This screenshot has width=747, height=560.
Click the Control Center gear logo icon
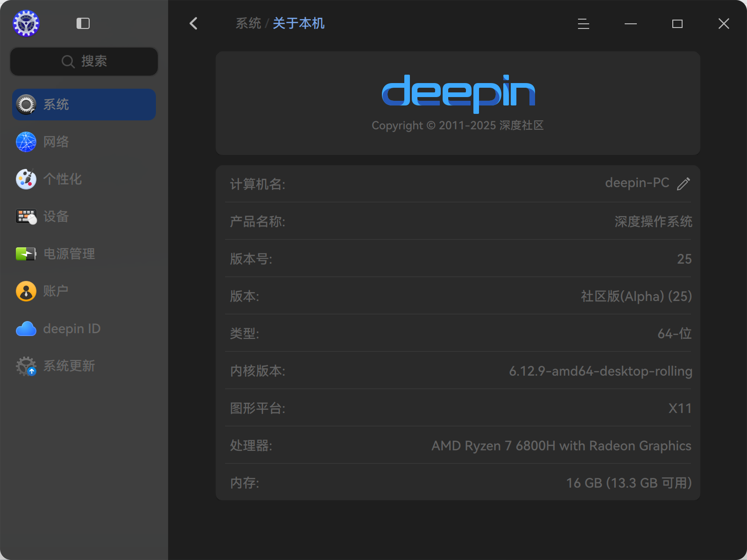pyautogui.click(x=26, y=23)
